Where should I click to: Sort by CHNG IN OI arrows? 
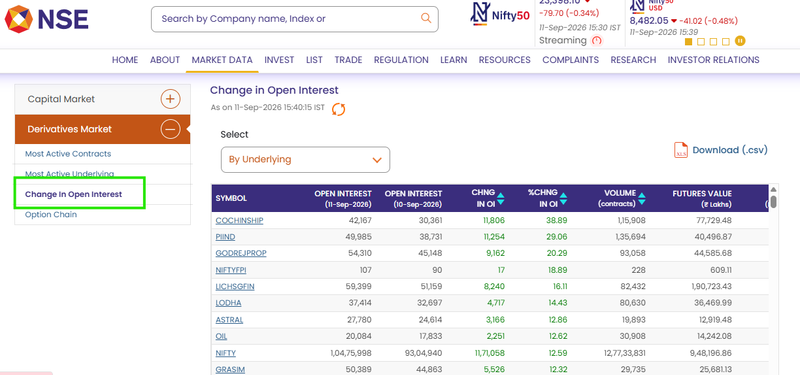pos(501,198)
